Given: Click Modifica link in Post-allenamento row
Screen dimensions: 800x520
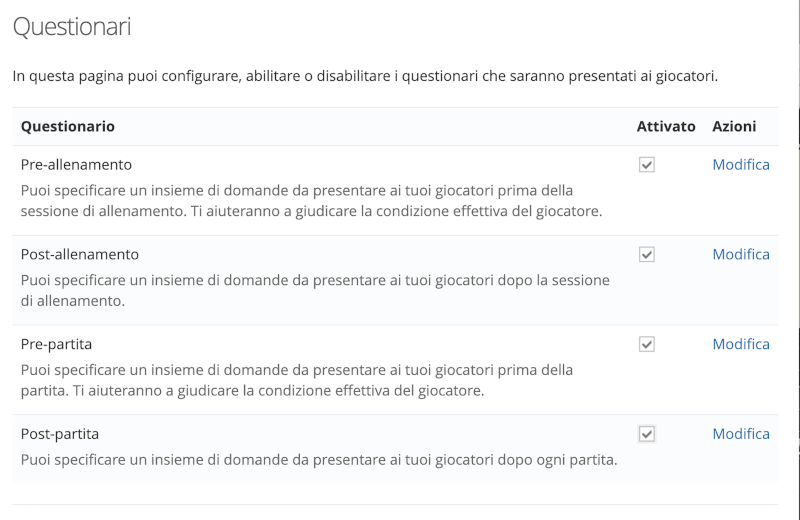Looking at the screenshot, I should click(741, 254).
